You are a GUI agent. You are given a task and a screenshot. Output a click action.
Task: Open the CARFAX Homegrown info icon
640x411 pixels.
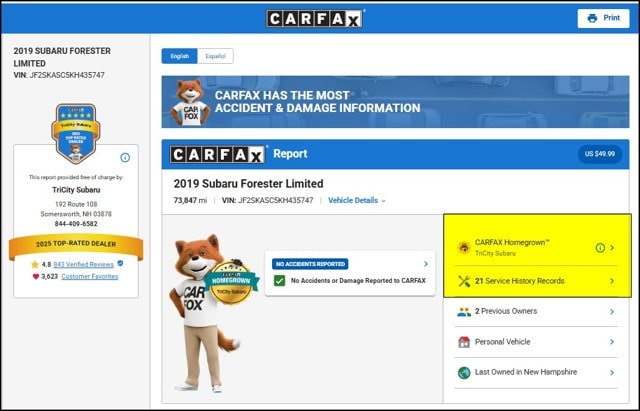tap(600, 248)
